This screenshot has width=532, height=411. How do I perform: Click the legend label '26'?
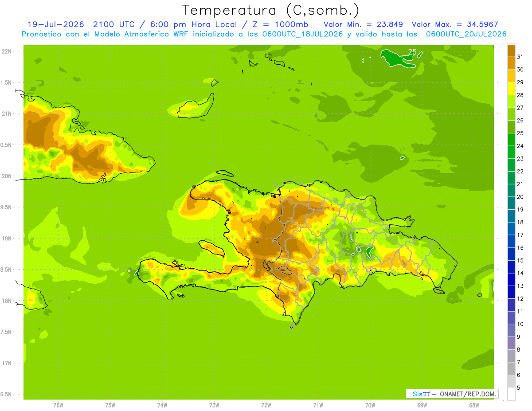click(x=520, y=121)
